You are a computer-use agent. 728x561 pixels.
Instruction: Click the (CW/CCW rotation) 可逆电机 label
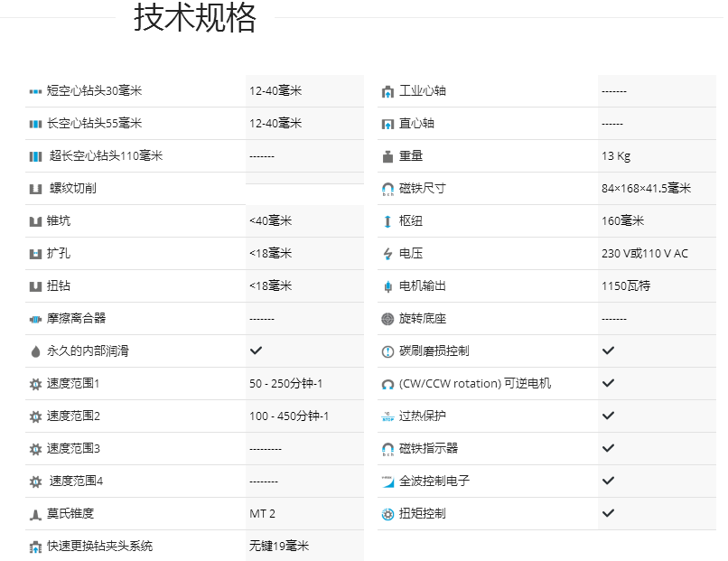click(474, 384)
